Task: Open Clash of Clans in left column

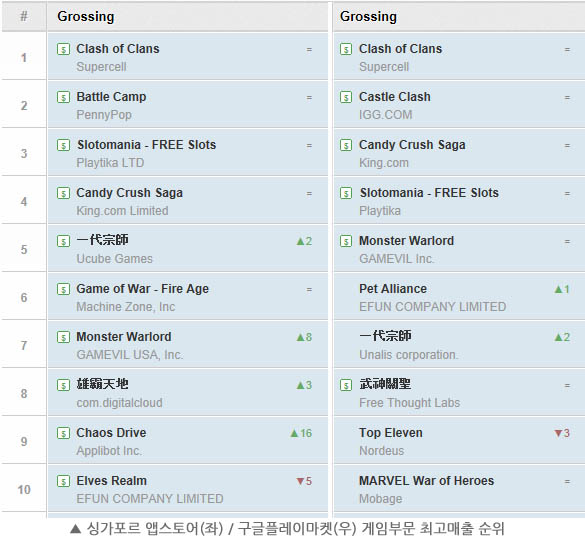Action: [x=118, y=49]
